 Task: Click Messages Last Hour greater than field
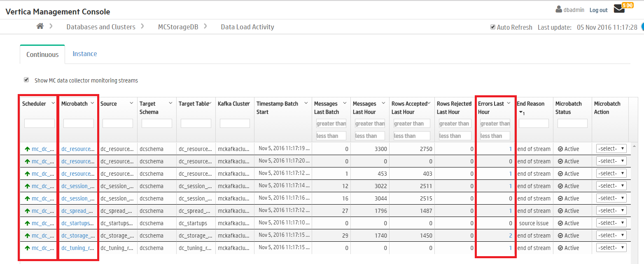(x=369, y=123)
